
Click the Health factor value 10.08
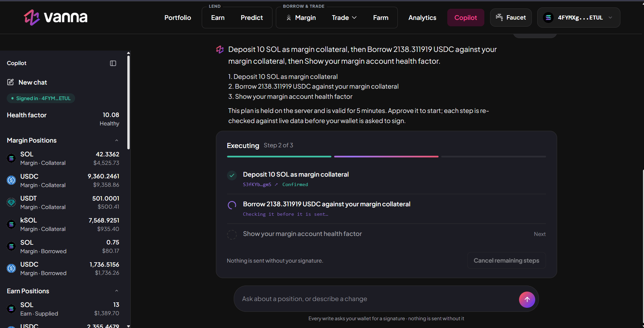click(x=111, y=115)
